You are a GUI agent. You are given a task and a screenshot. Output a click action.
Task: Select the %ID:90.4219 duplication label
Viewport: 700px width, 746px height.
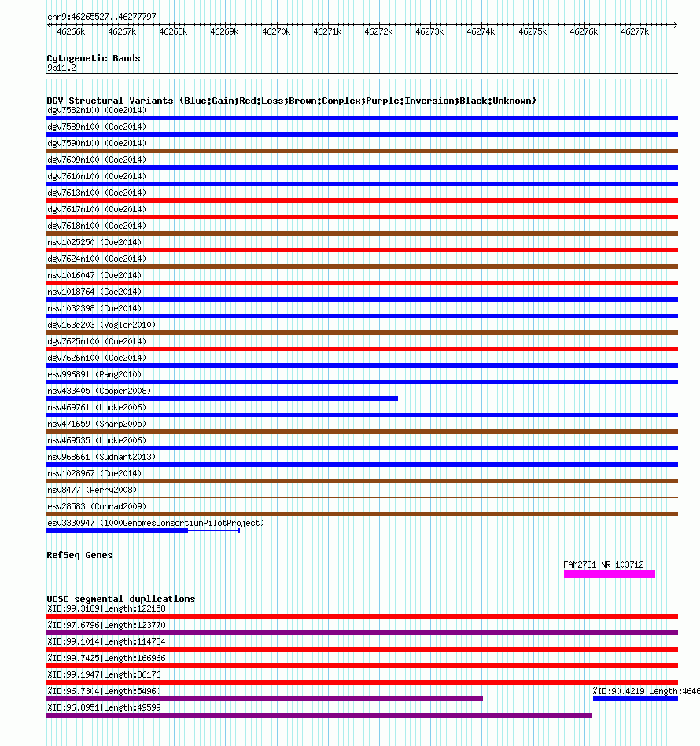[647, 691]
